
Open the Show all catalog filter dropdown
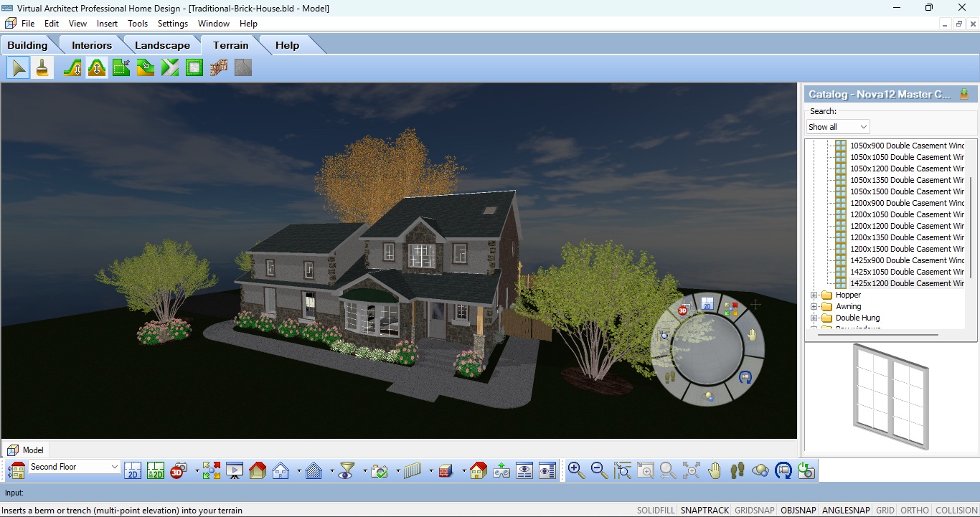[863, 127]
